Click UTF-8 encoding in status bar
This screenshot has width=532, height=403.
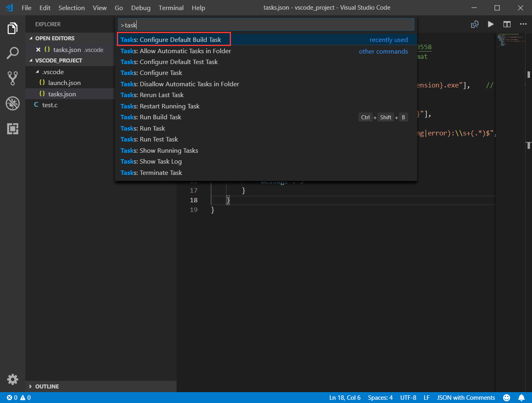tap(408, 398)
